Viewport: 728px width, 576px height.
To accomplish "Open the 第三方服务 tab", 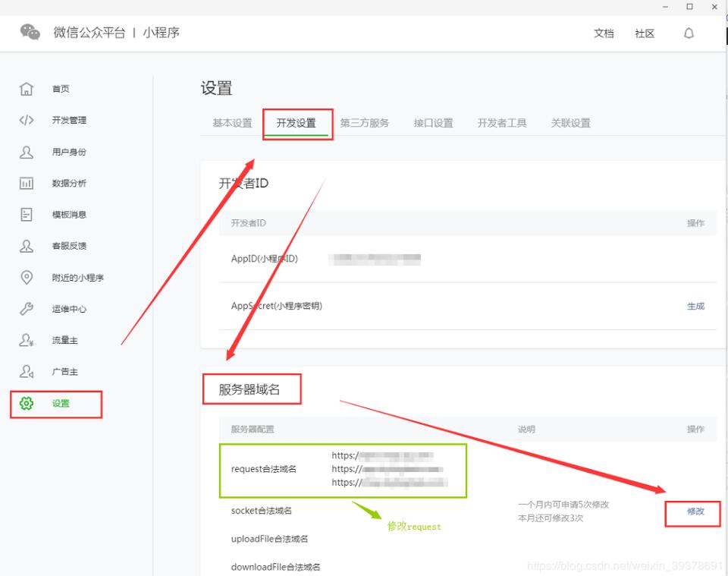I will [x=364, y=123].
